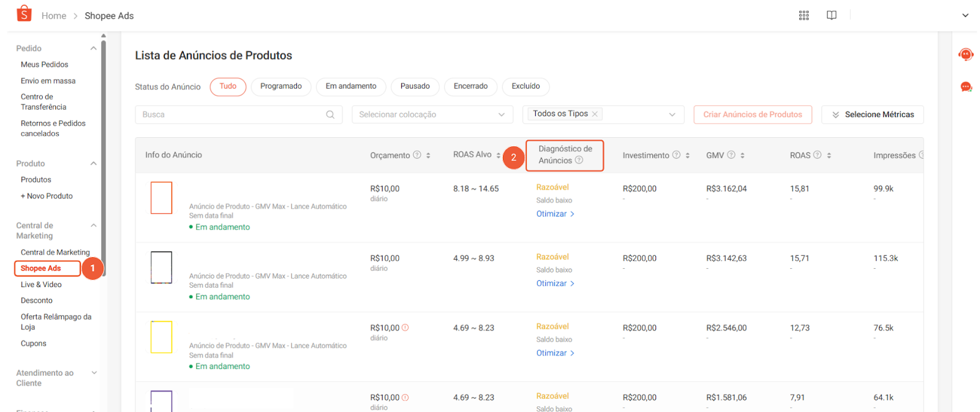Screen dimensions: 980x412
Task: Open the help book icon
Action: click(831, 15)
